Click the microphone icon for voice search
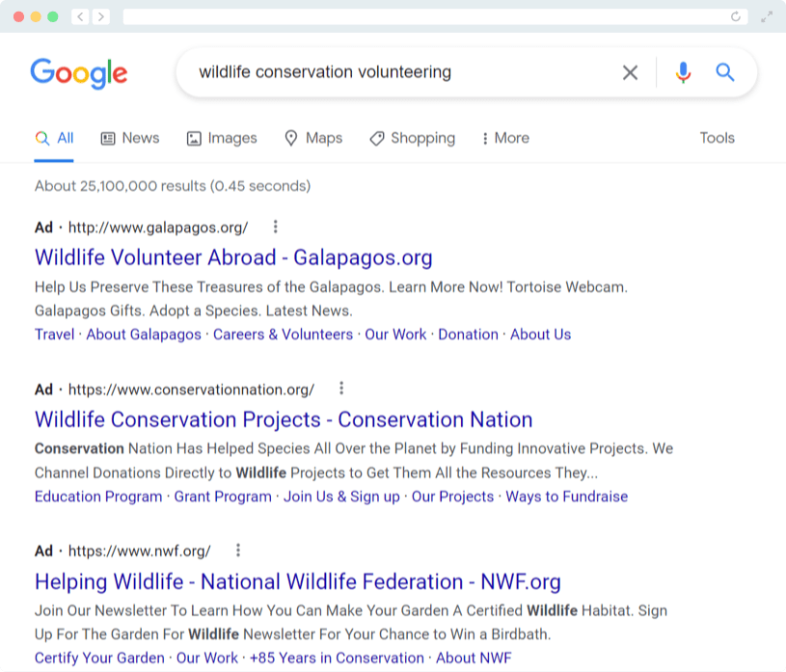Viewport: 786px width, 672px height. [x=684, y=72]
